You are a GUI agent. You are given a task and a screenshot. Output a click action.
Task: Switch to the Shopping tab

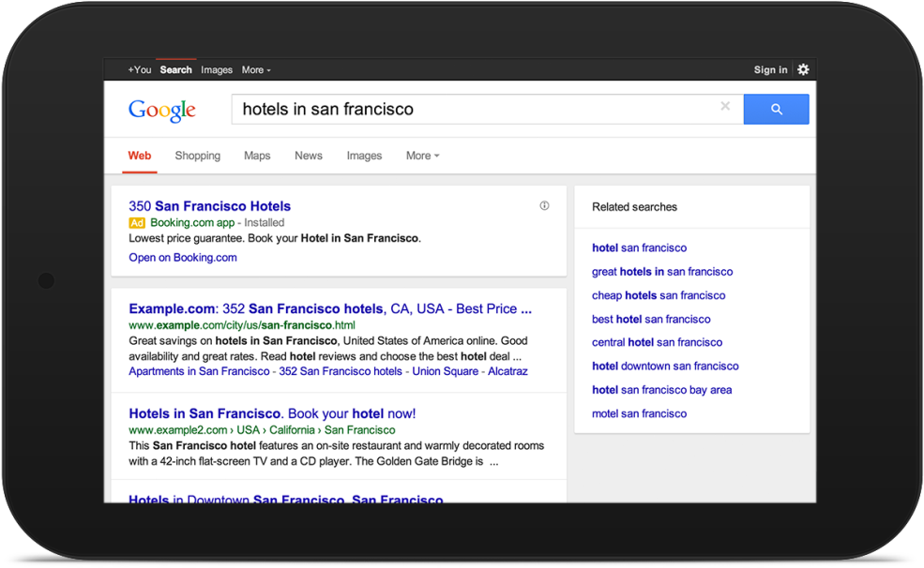point(197,156)
